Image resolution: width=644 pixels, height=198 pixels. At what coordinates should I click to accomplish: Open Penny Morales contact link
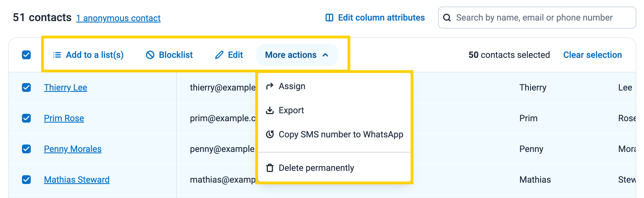coord(73,149)
